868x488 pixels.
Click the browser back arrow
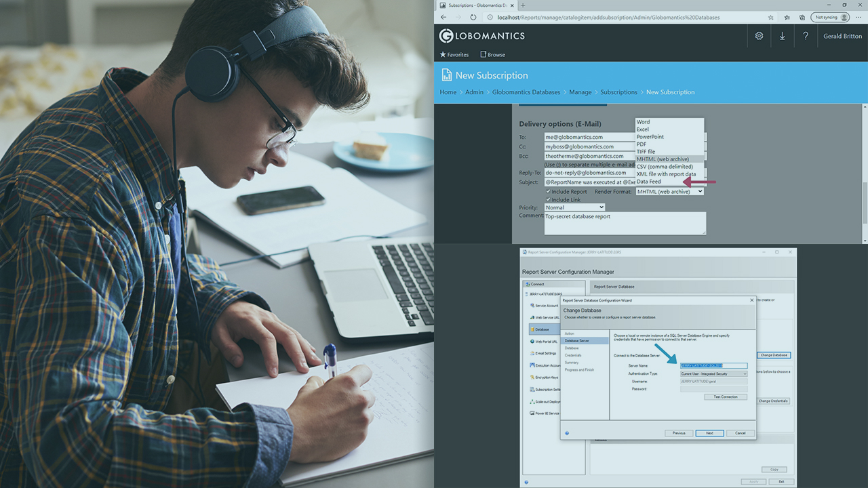click(x=443, y=17)
